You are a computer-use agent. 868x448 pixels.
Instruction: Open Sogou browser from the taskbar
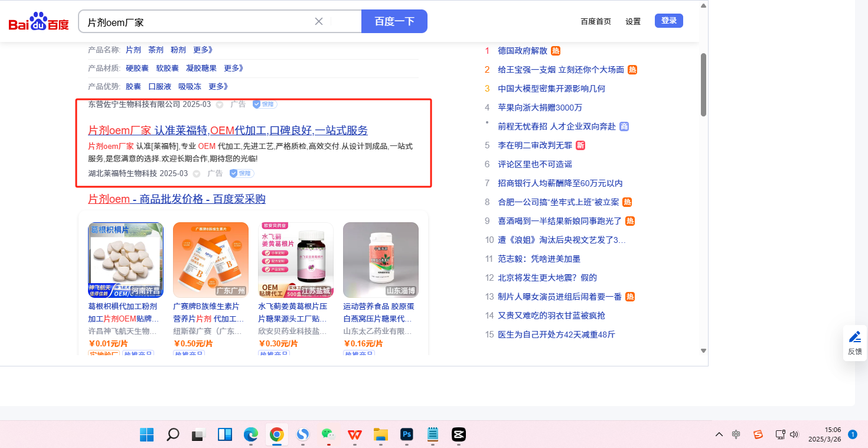point(302,435)
